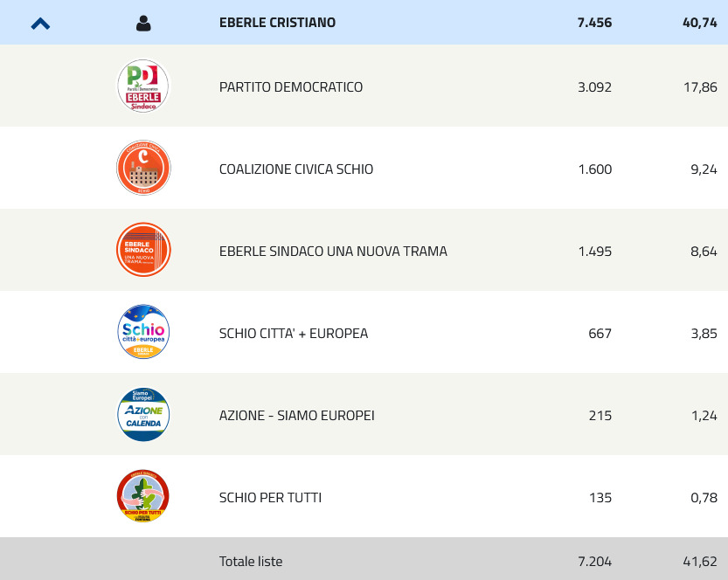
Task: Click the candidate vote total 7.456
Action: 594,23
